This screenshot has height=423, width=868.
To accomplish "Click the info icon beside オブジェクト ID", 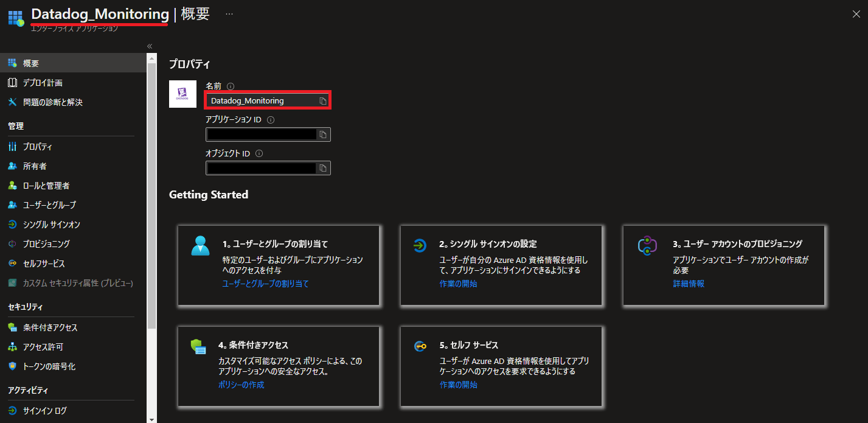I will pyautogui.click(x=259, y=154).
